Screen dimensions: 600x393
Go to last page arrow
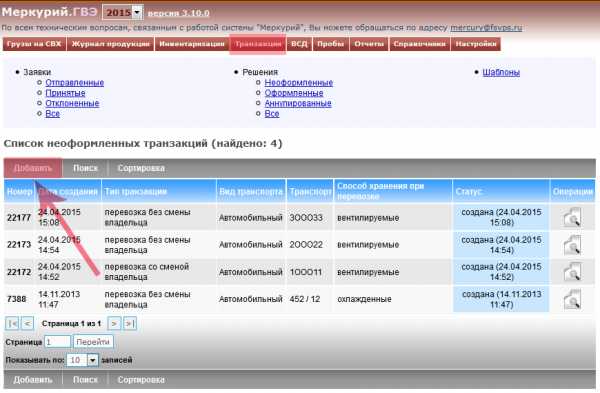(x=129, y=324)
